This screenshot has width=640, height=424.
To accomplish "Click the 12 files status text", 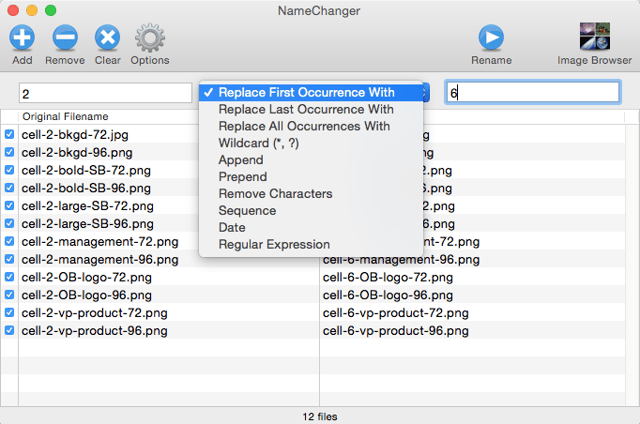I will 320,417.
